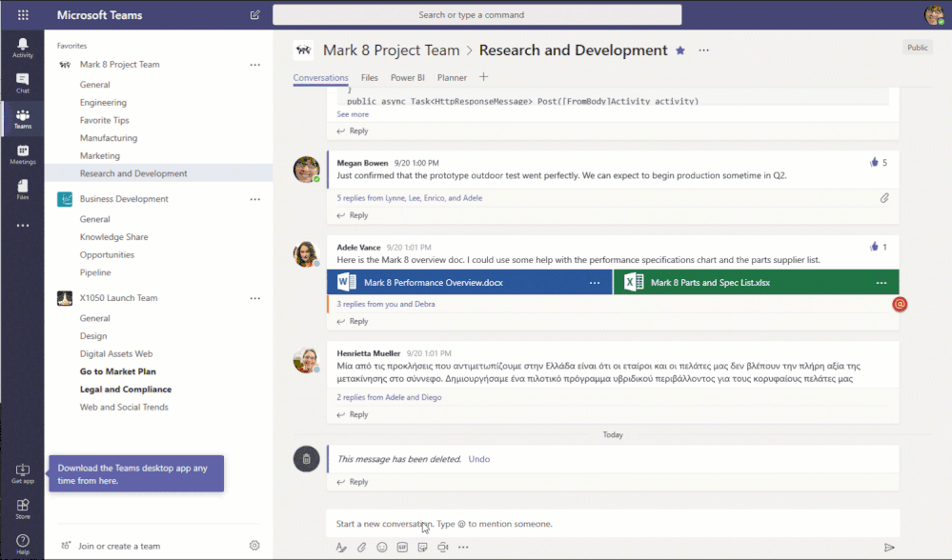Open more options for X1050 Launch Team

[x=255, y=298]
